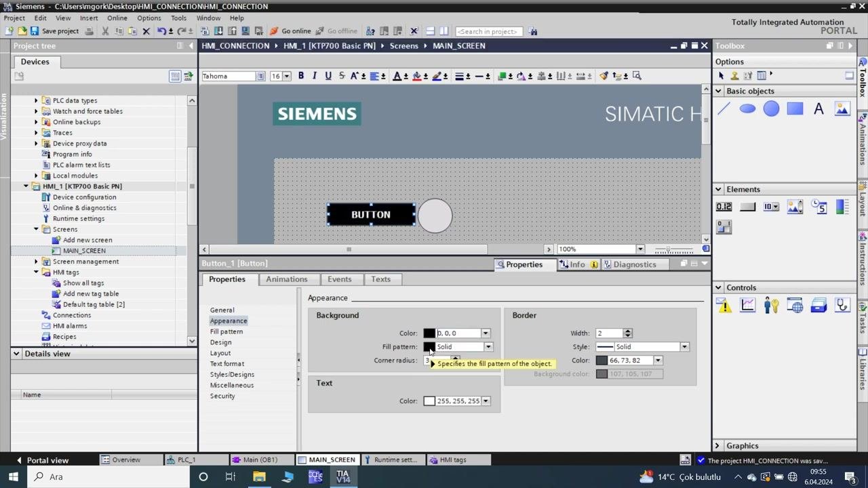Expand the Graphics toolbox section
The height and width of the screenshot is (488, 868).
coord(718,445)
